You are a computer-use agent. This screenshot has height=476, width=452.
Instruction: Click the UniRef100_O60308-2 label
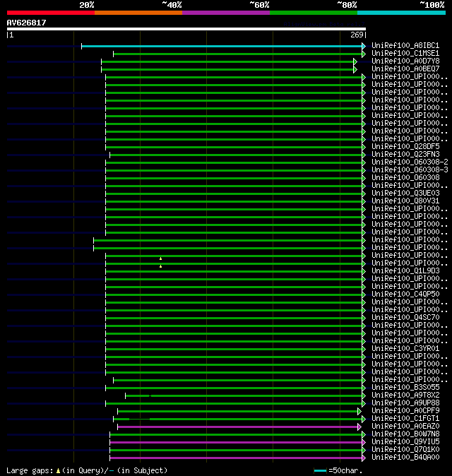tap(410, 162)
